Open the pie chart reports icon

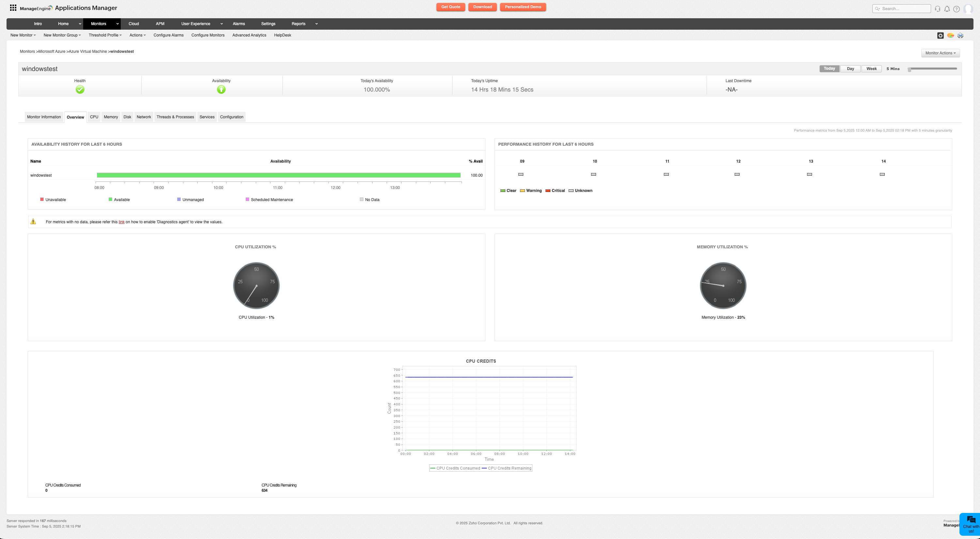950,35
